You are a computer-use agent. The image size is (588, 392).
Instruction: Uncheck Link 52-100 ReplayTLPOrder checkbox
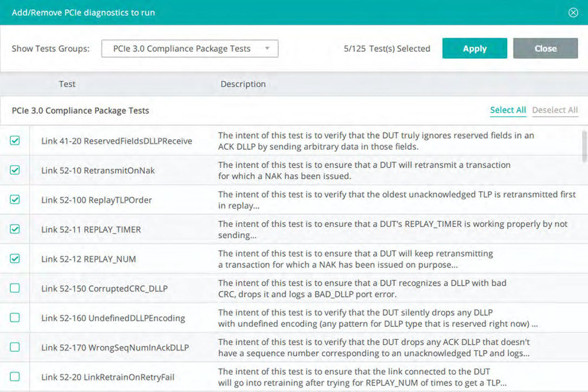click(15, 199)
